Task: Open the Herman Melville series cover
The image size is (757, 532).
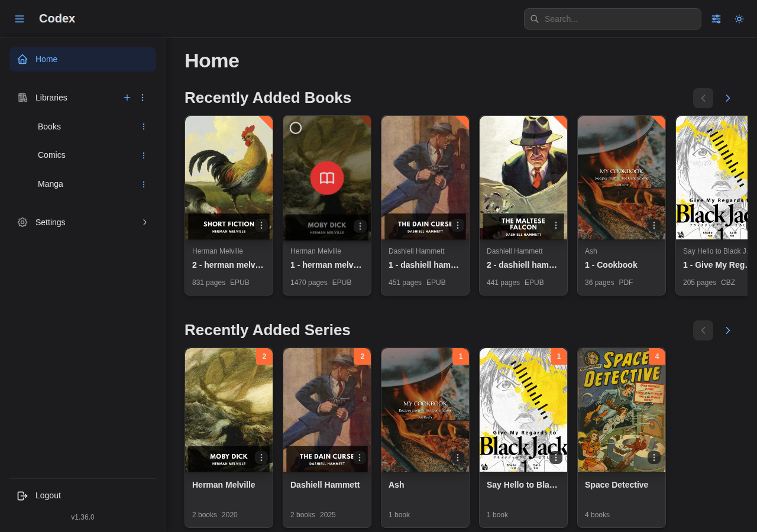Action: (x=229, y=410)
